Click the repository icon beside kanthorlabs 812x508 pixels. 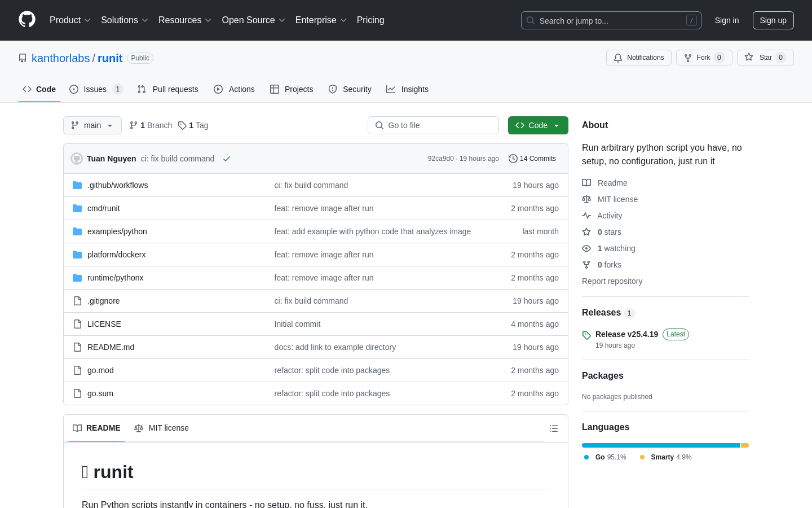coord(23,58)
